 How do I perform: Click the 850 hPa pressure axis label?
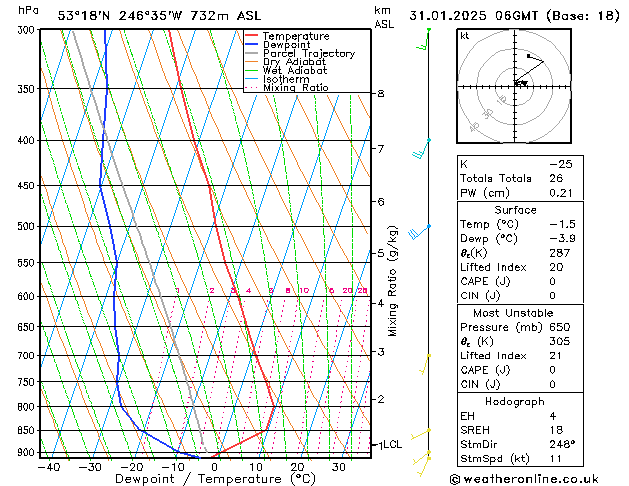27,430
